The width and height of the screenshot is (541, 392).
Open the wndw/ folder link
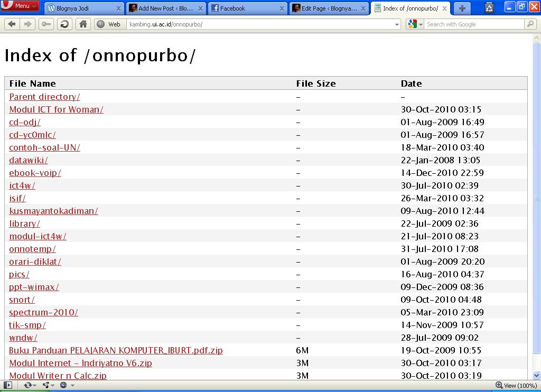tap(23, 338)
